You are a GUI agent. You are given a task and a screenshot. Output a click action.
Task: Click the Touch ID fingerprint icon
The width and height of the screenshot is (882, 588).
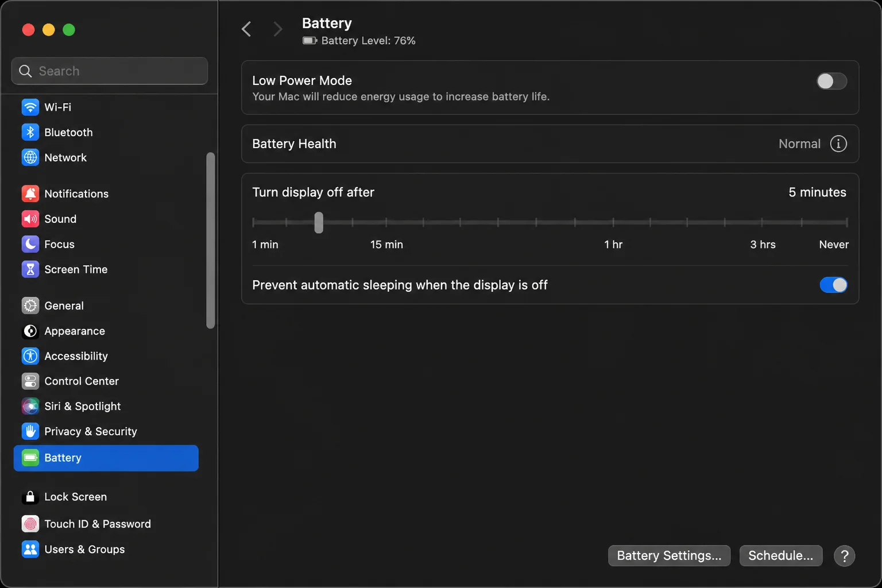click(30, 524)
